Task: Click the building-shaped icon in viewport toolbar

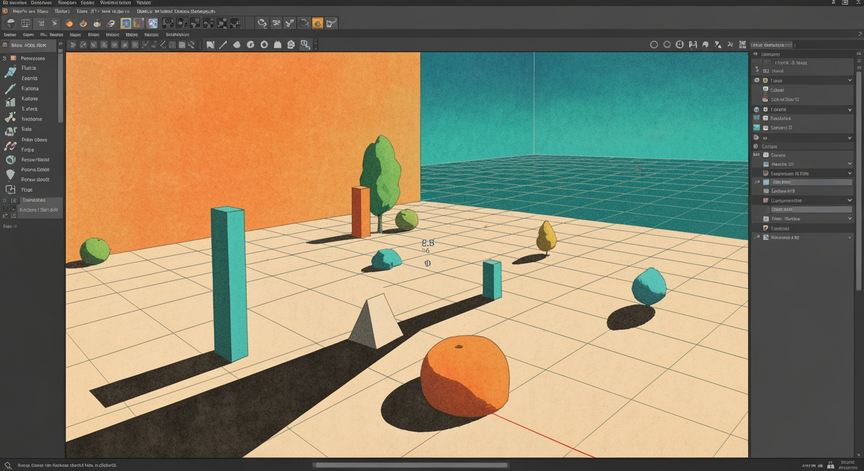Action: point(278,45)
